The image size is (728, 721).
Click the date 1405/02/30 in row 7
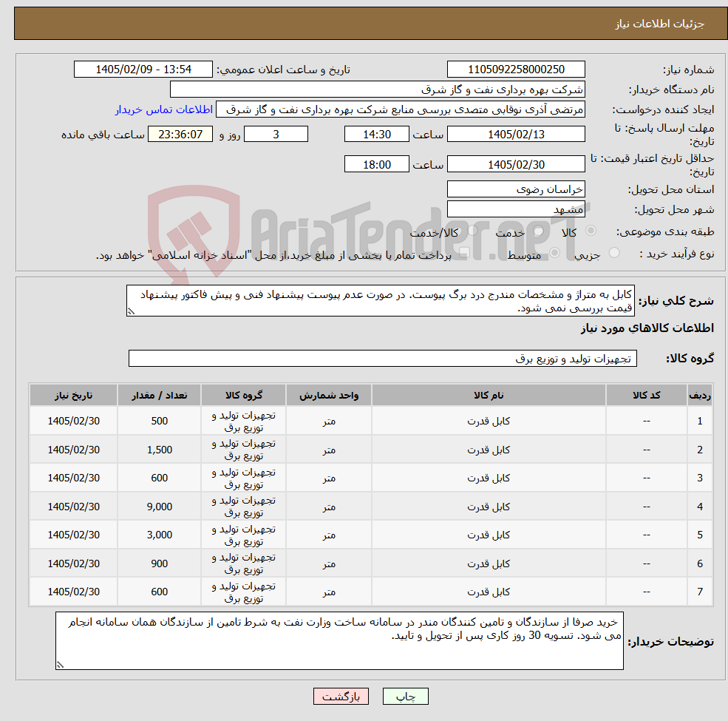(x=73, y=592)
